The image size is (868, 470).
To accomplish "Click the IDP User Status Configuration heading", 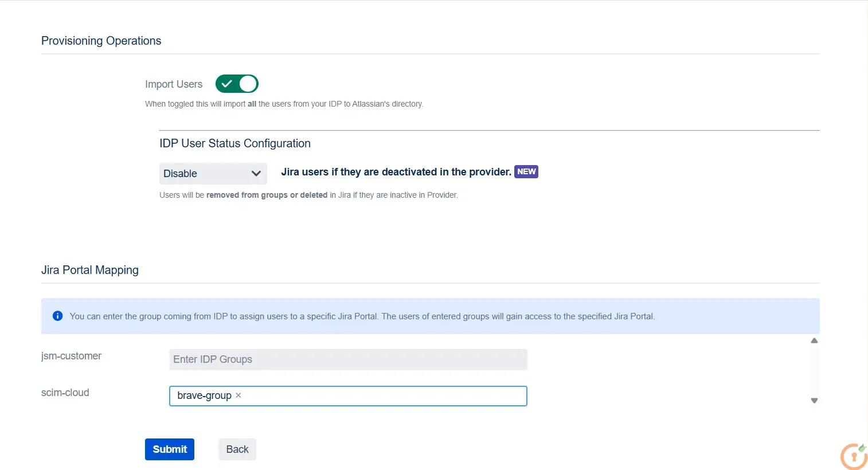I will pos(235,143).
